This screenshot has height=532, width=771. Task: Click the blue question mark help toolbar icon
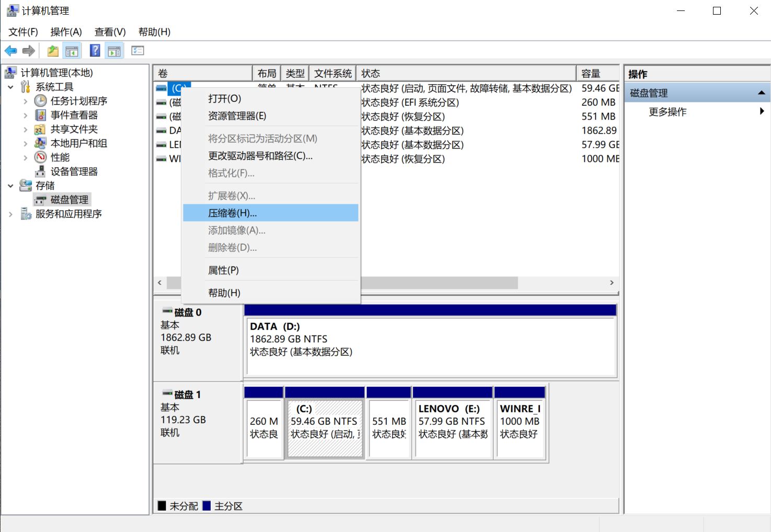coord(95,51)
